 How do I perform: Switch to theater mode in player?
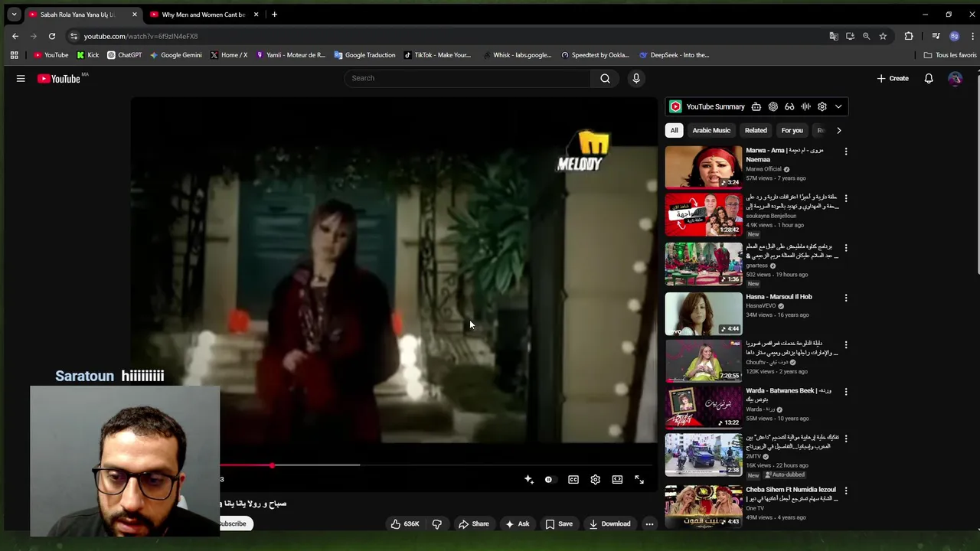(617, 479)
